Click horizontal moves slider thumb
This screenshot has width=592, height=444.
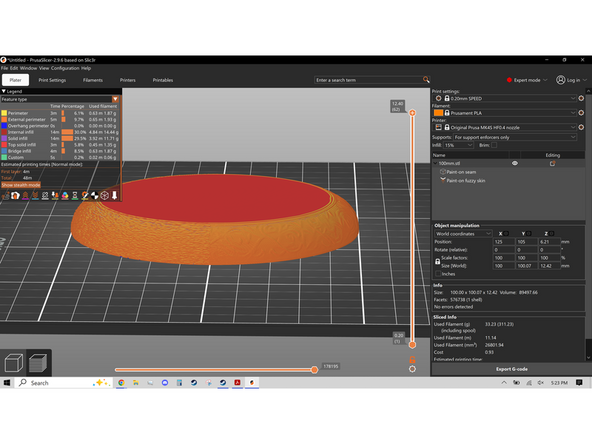click(x=314, y=370)
